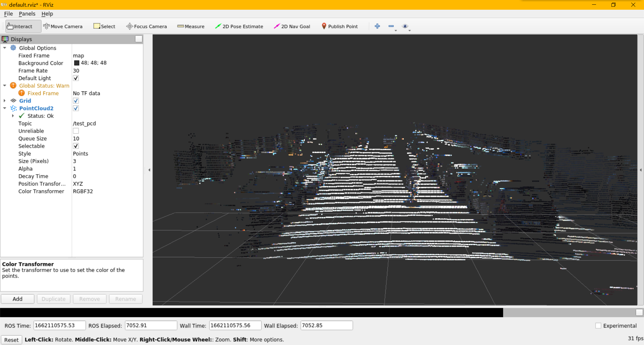Collapse the Global Options section

pos(5,48)
